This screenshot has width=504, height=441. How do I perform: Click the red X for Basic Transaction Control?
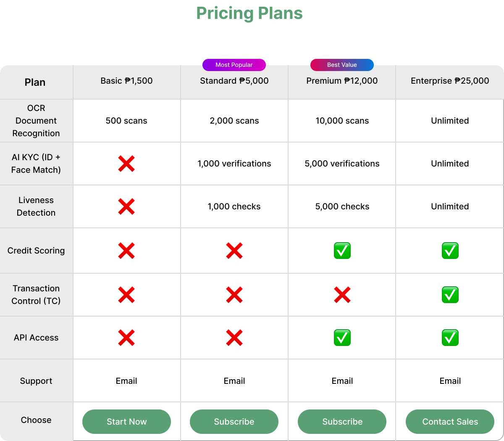click(126, 295)
